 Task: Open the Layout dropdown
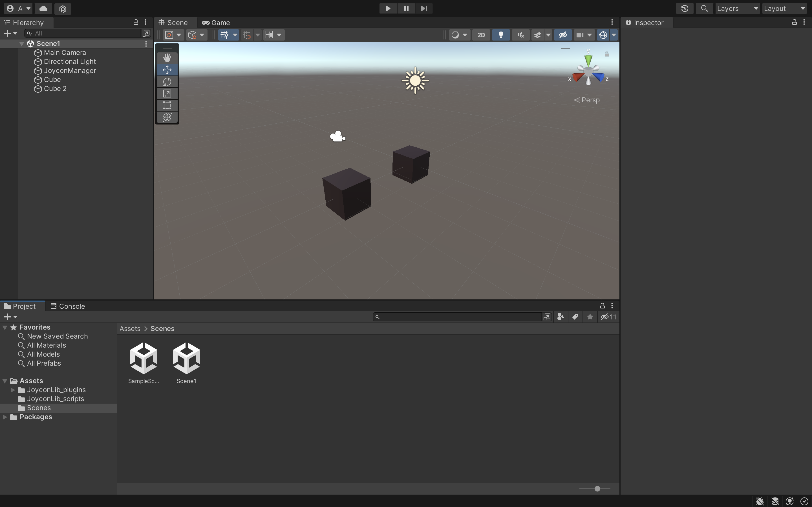point(784,8)
